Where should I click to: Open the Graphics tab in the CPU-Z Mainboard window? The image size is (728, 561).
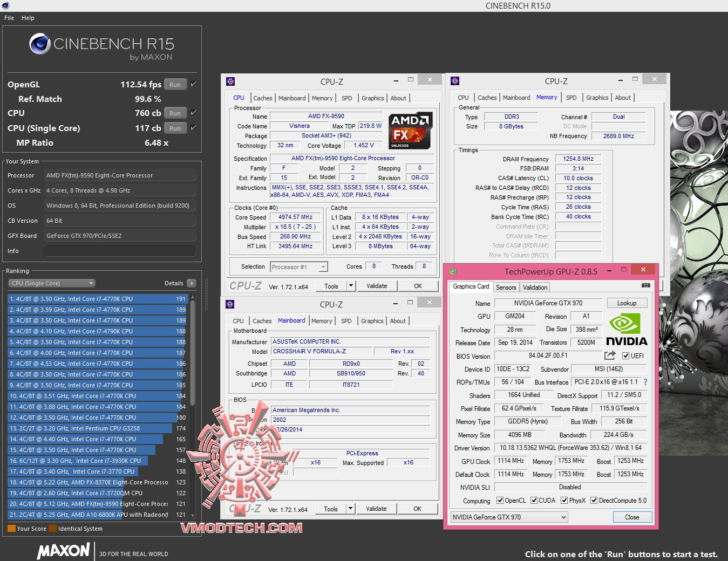pos(372,321)
